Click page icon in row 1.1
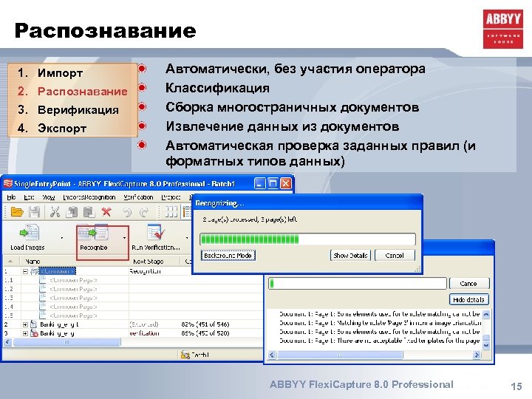 [42, 280]
